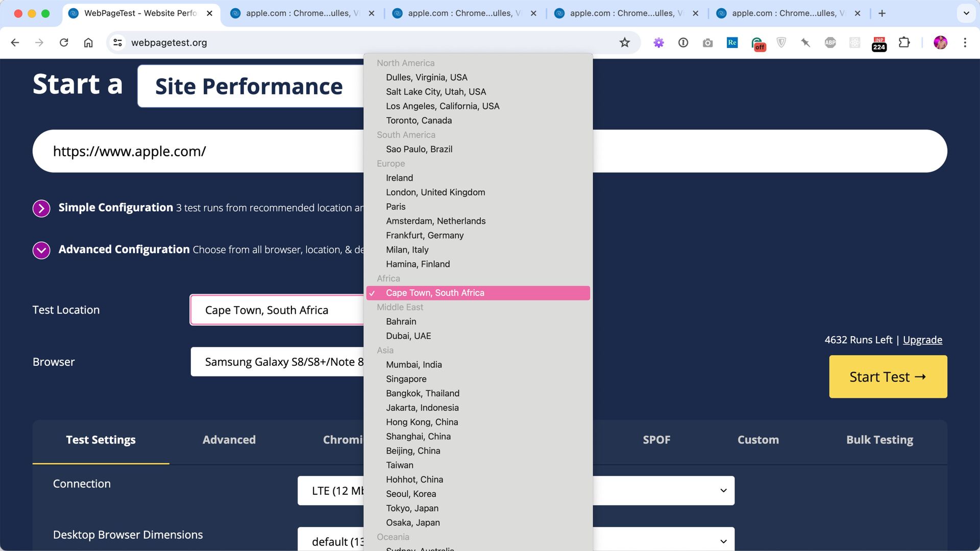Open the extension marked off
Viewport: 980px width, 551px height.
click(x=757, y=44)
